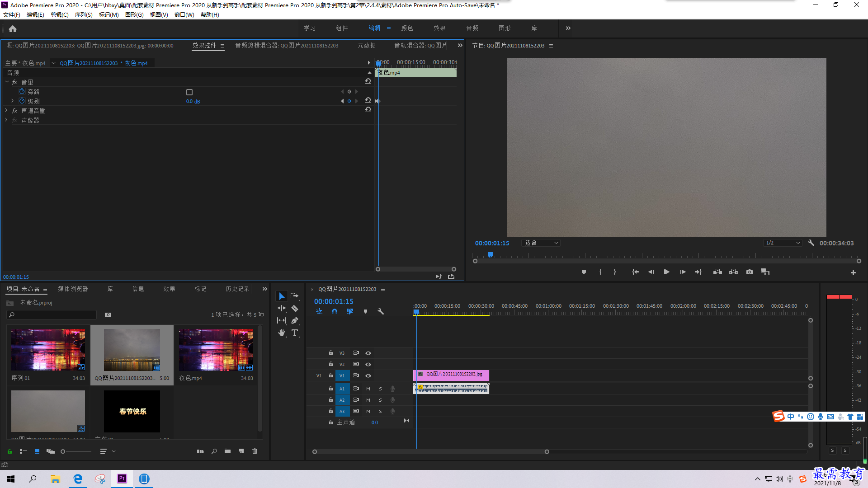
Task: Toggle V3 track output eye
Action: click(x=368, y=353)
